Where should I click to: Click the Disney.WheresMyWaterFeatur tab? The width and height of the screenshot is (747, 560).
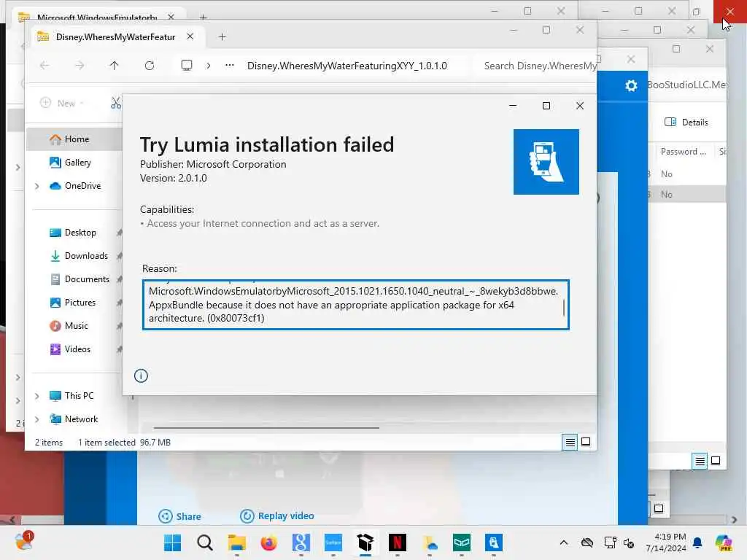115,36
